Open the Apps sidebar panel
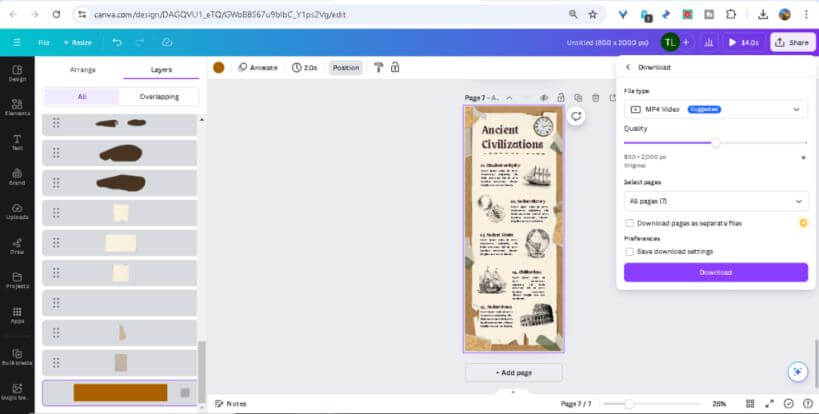This screenshot has height=414, width=819. pos(17,315)
